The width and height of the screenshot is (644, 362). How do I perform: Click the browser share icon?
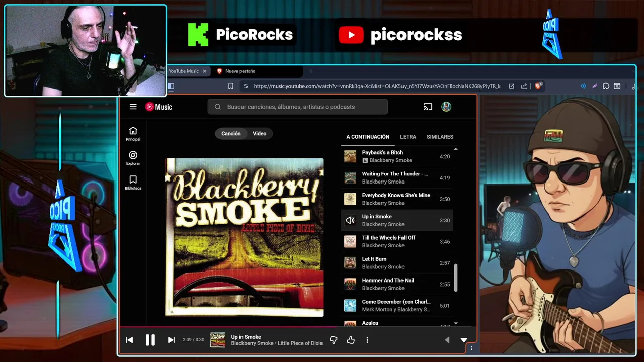coord(524,86)
